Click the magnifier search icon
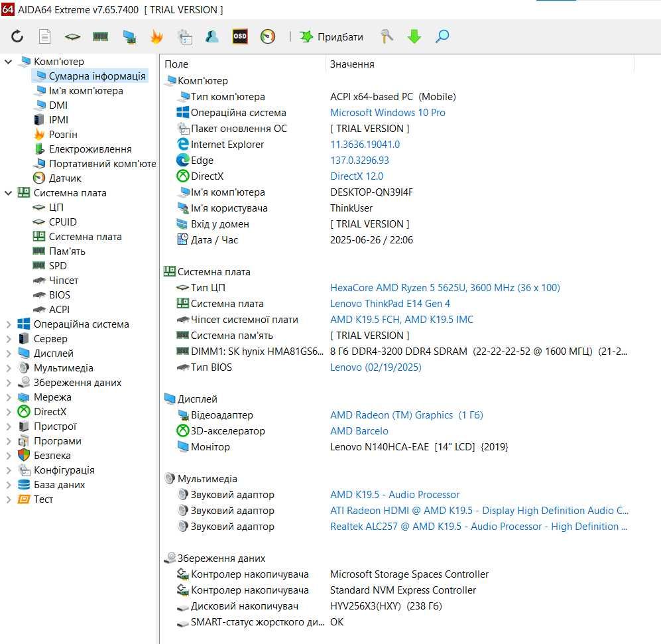Screen dimensions: 661x644 [x=442, y=36]
